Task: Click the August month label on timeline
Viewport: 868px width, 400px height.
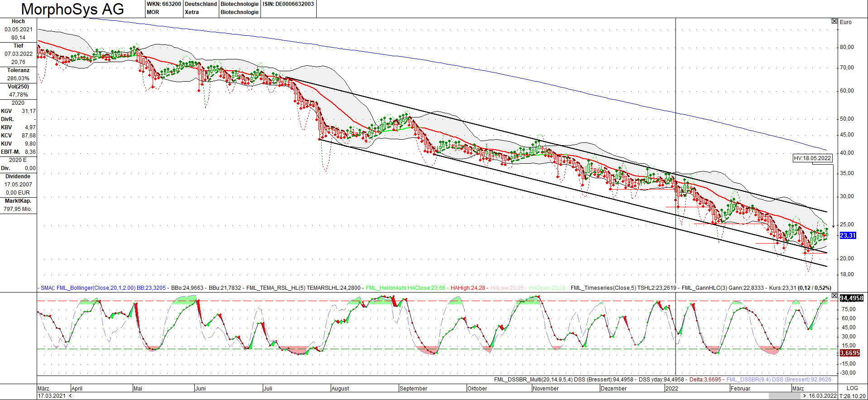Action: [x=340, y=389]
